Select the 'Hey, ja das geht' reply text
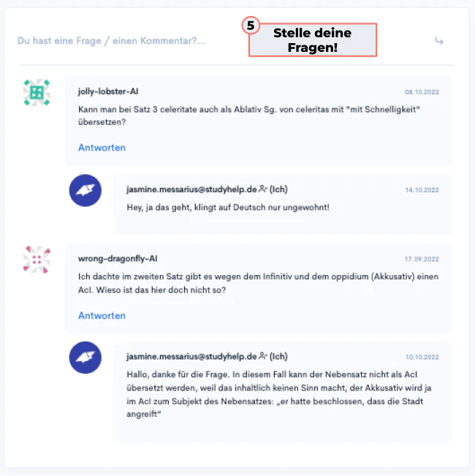The width and height of the screenshot is (475, 476). [x=228, y=208]
